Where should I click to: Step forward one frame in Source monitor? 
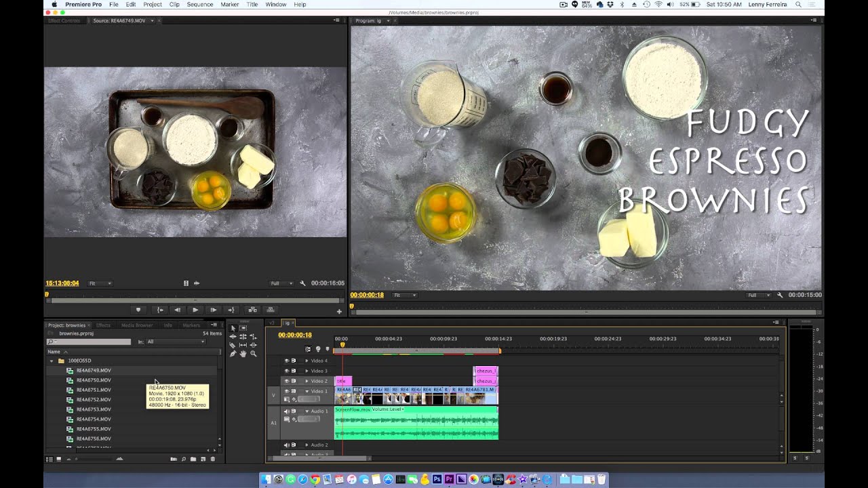pos(214,310)
